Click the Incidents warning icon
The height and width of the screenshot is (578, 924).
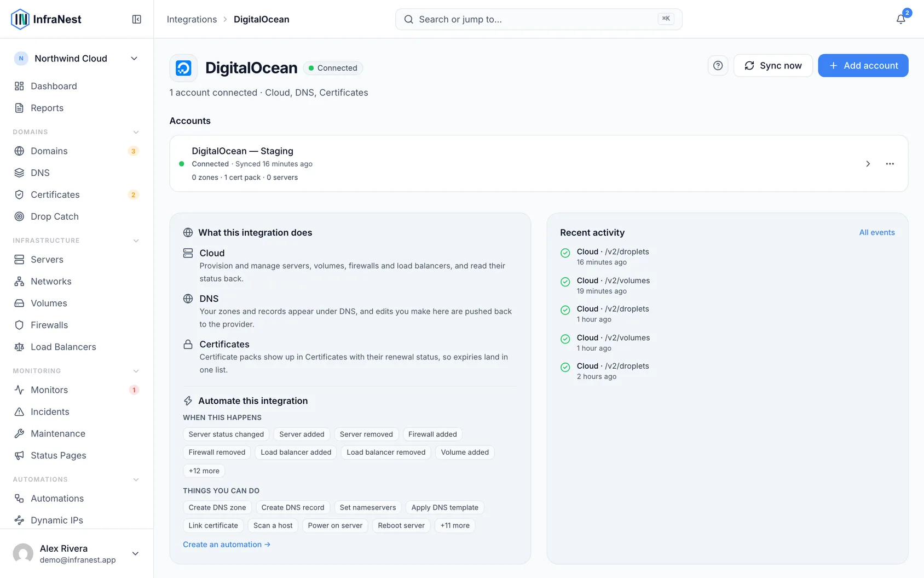[19, 412]
